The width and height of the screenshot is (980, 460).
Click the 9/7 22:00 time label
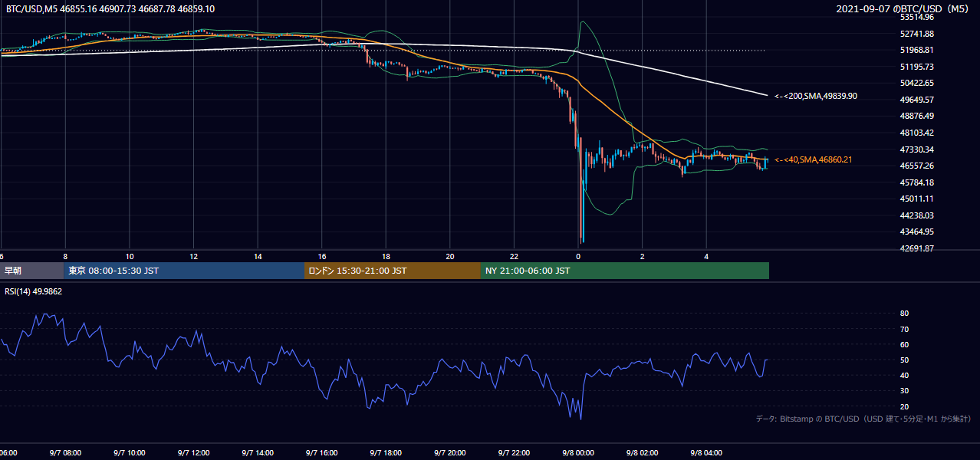coord(515,453)
